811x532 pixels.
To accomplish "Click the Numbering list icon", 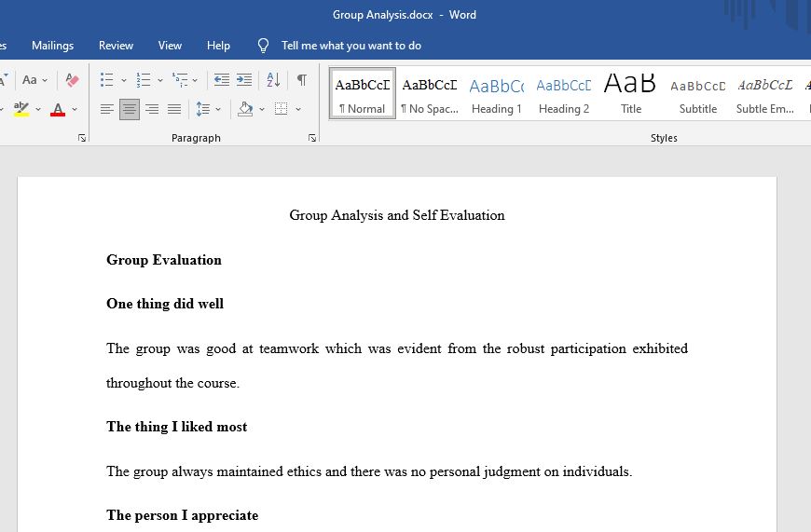I will pyautogui.click(x=144, y=80).
